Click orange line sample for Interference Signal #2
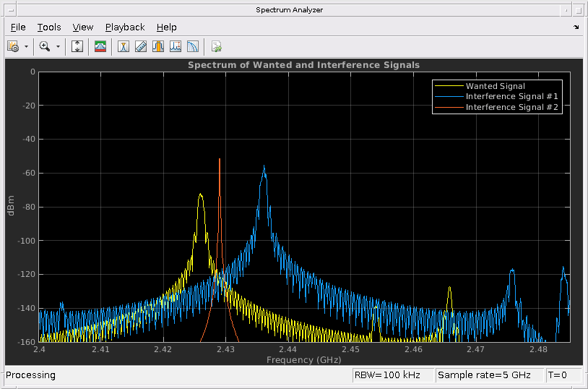588x389 pixels. point(448,107)
